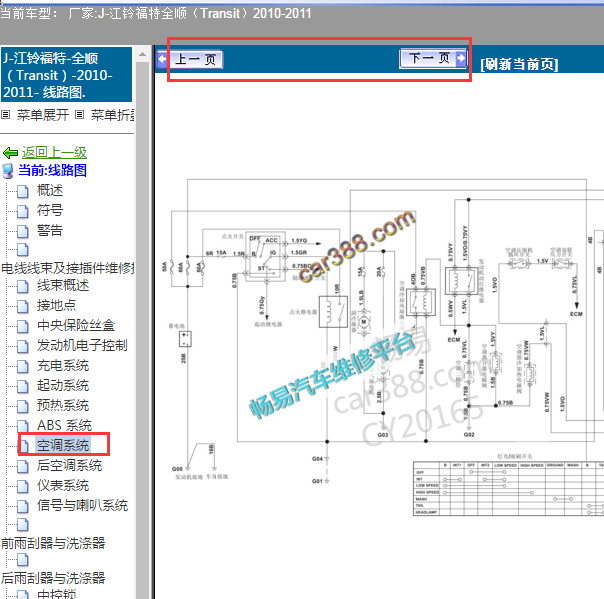Go to previous page with 上一页 button
604x599 pixels.
(x=190, y=60)
